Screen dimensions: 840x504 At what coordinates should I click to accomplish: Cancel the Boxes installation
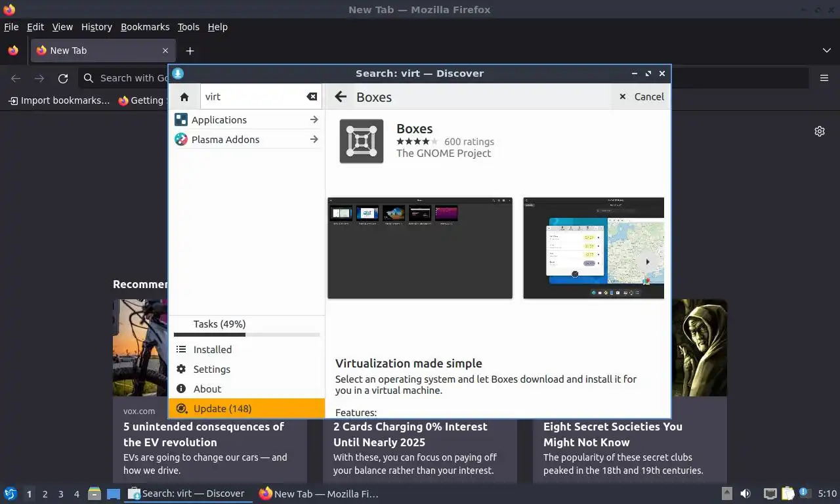pyautogui.click(x=641, y=96)
